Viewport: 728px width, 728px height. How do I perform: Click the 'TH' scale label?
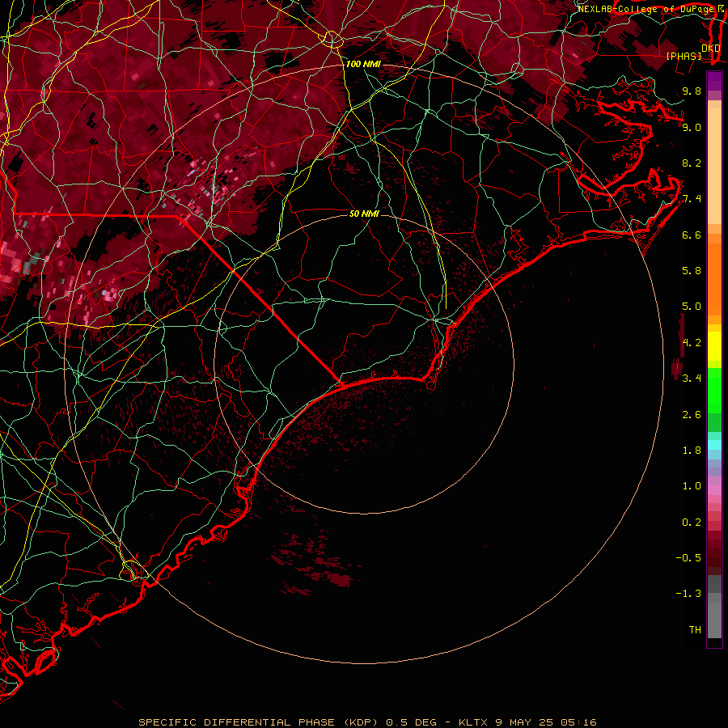[x=695, y=629]
